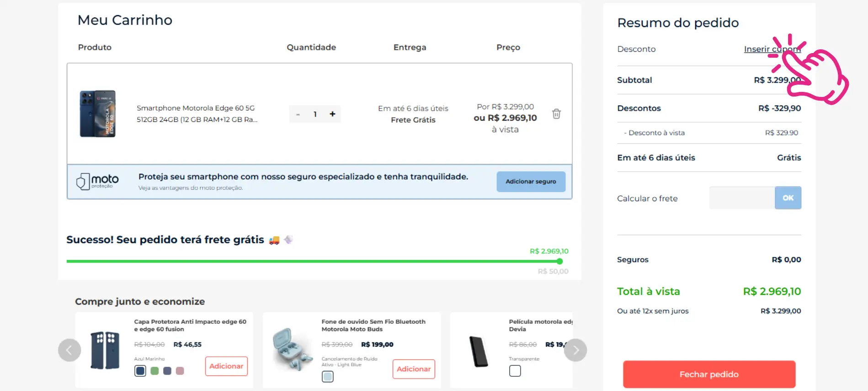Click the Subtotal value R$ 3.299,00
Screen dimensions: 868x391
(x=777, y=80)
